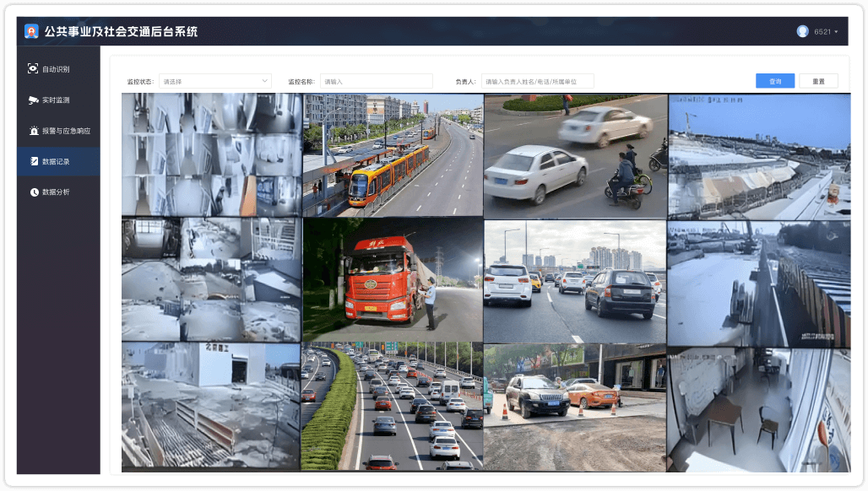Select the white car and motorcycle feed
This screenshot has height=491, width=868.
click(x=575, y=154)
